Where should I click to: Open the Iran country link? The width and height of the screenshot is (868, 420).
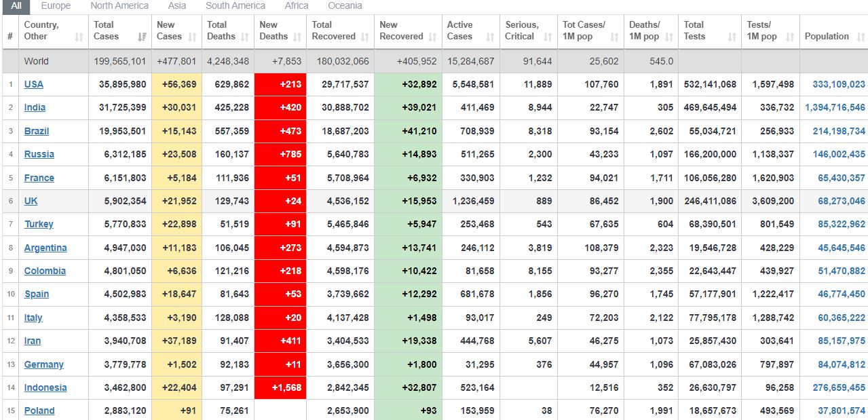(x=33, y=341)
